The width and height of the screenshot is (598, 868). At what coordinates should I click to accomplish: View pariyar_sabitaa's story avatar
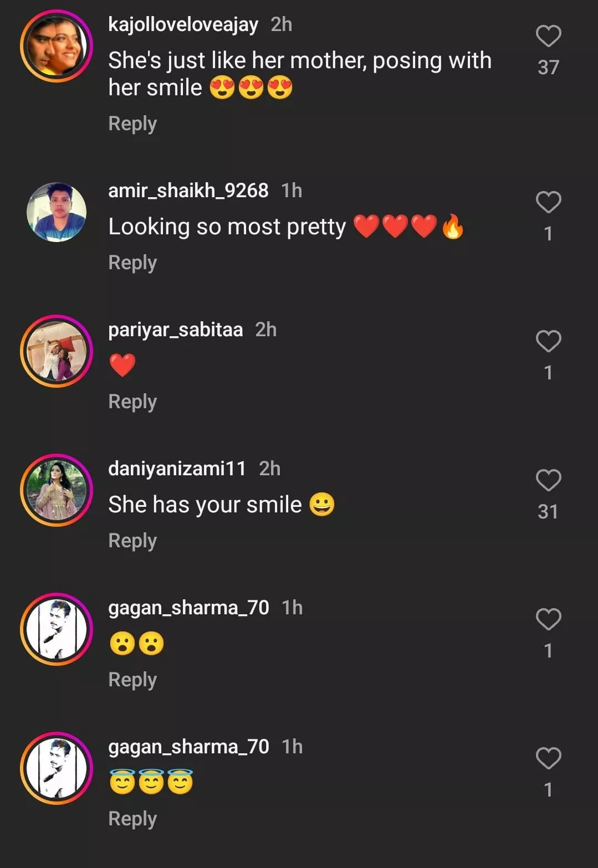(57, 351)
